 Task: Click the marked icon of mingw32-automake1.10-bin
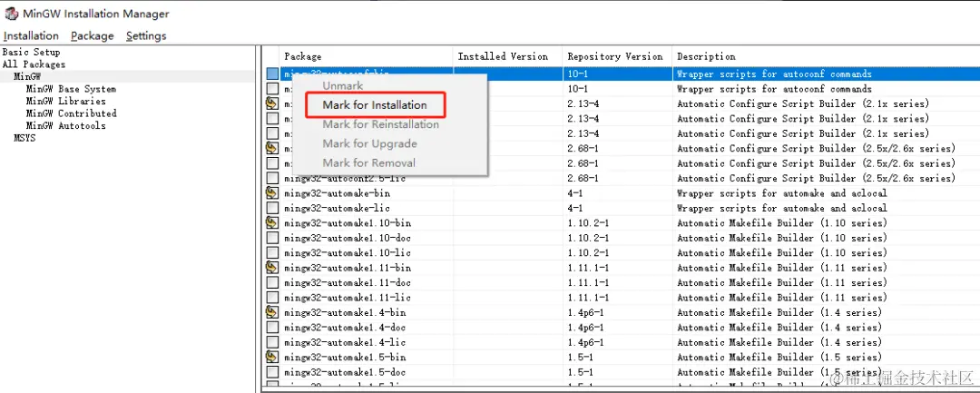(272, 222)
